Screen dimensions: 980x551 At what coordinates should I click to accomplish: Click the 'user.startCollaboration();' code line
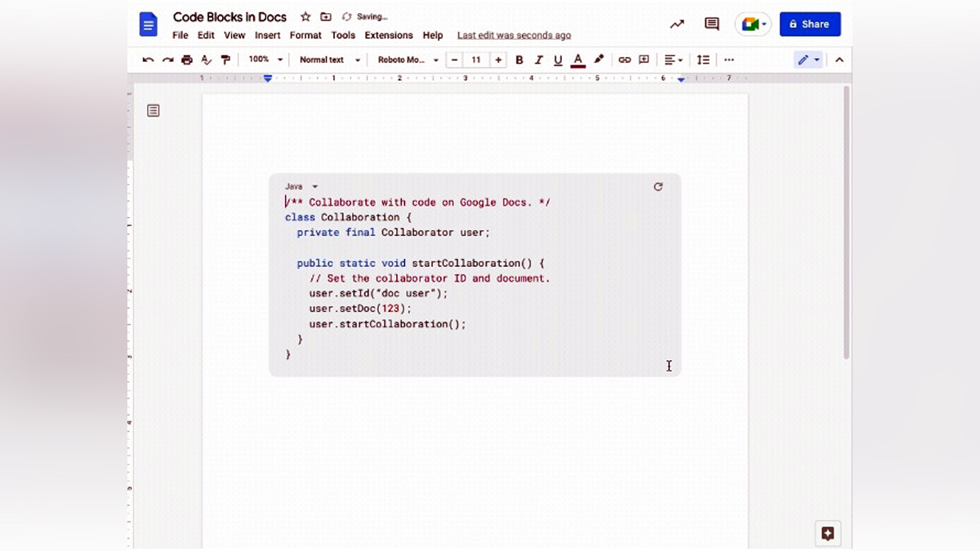(388, 324)
